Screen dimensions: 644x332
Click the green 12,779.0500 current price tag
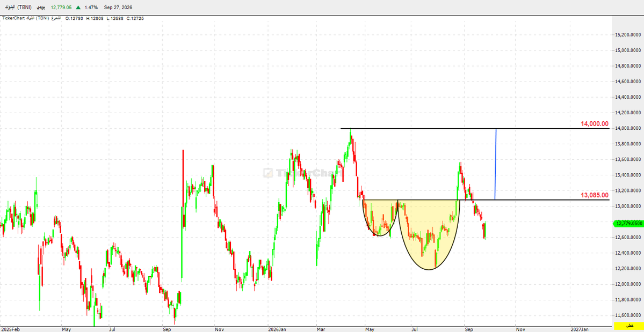(628, 223)
